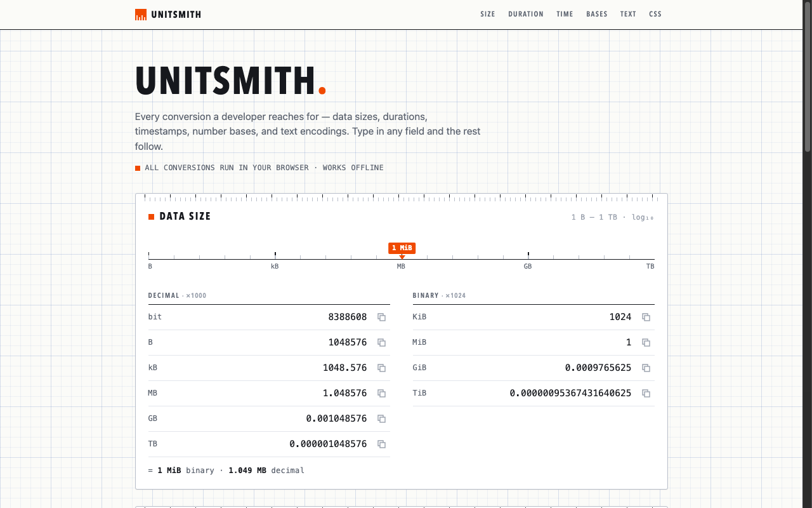The width and height of the screenshot is (812, 508).
Task: Go to Duration in the top nav
Action: (526, 14)
